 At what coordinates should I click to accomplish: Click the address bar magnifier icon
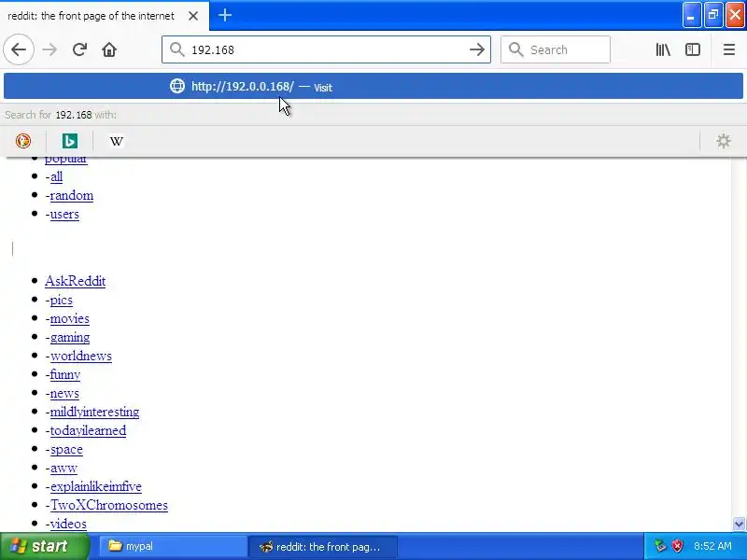(x=176, y=49)
